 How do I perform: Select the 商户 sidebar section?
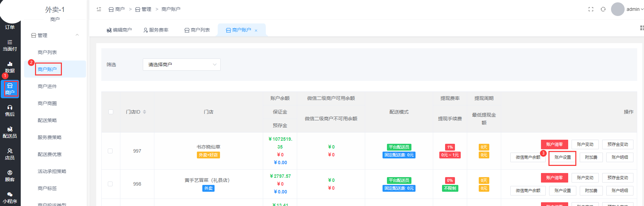(10, 89)
